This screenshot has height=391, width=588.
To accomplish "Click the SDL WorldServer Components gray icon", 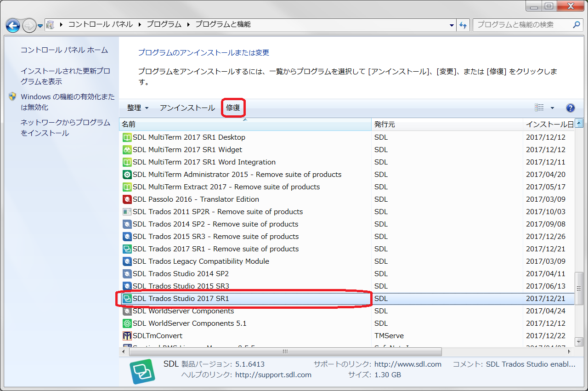I will click(127, 311).
